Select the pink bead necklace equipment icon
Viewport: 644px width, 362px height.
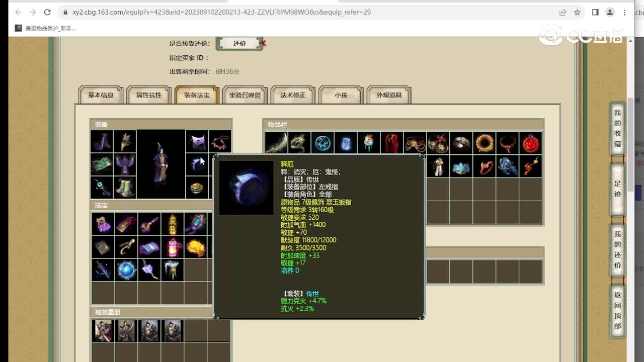point(220,142)
